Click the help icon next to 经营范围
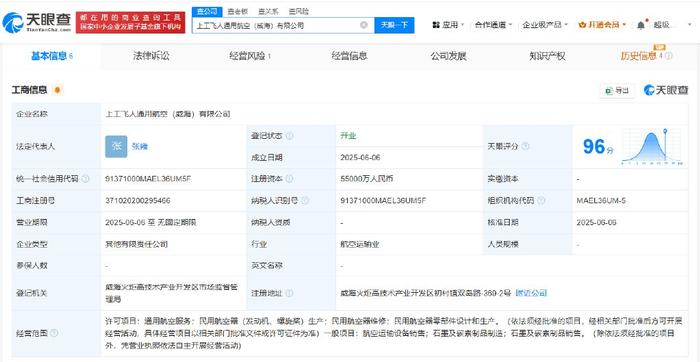Screen dimensions: 700x362 coord(54,333)
